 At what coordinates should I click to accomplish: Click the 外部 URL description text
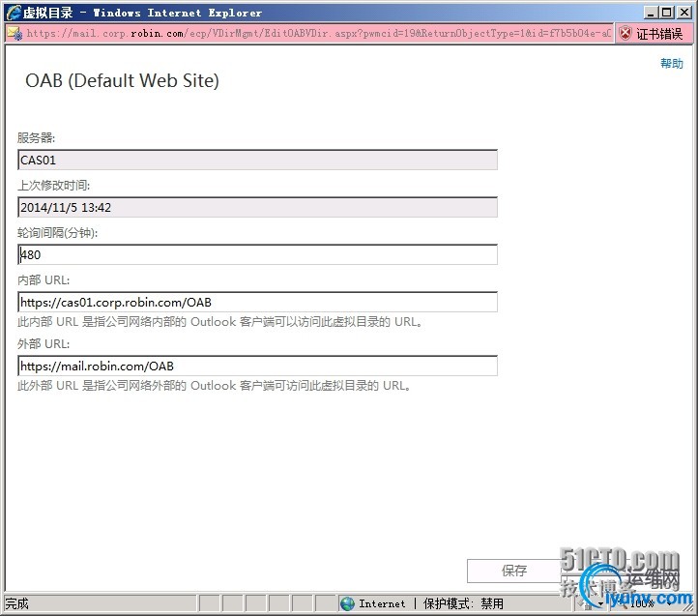pos(214,385)
